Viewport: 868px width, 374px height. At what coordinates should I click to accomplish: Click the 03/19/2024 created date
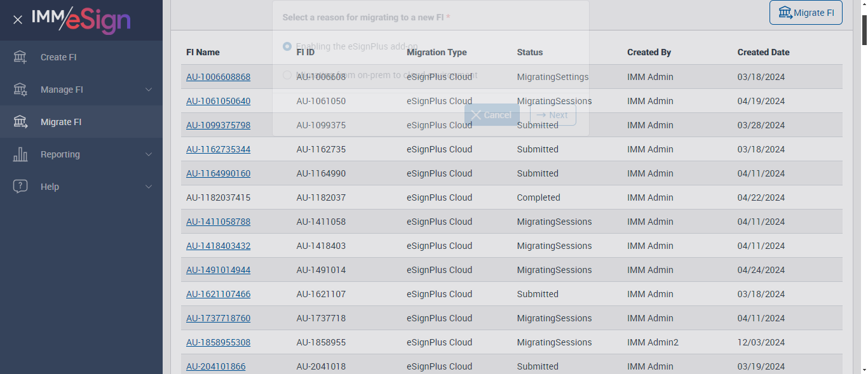click(761, 366)
